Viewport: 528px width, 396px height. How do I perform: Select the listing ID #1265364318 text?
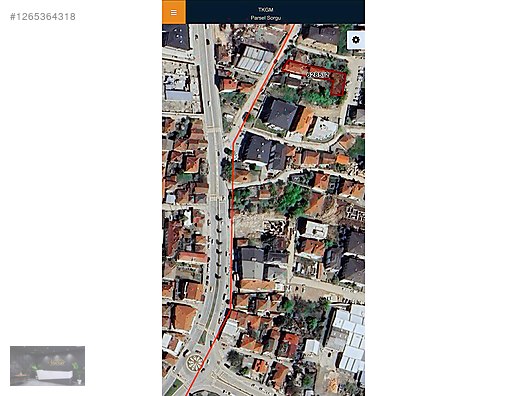[x=43, y=16]
